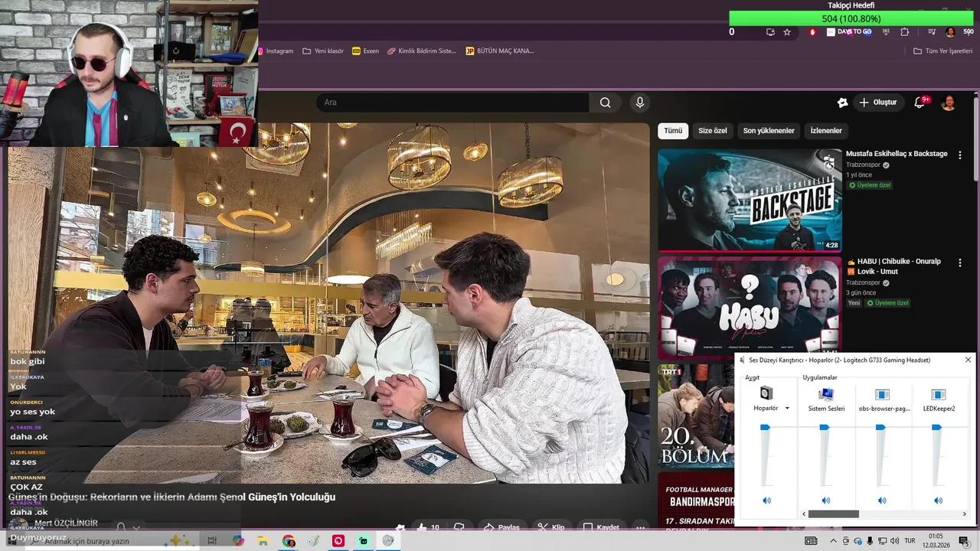Open more video actions ellipsis

[641, 527]
